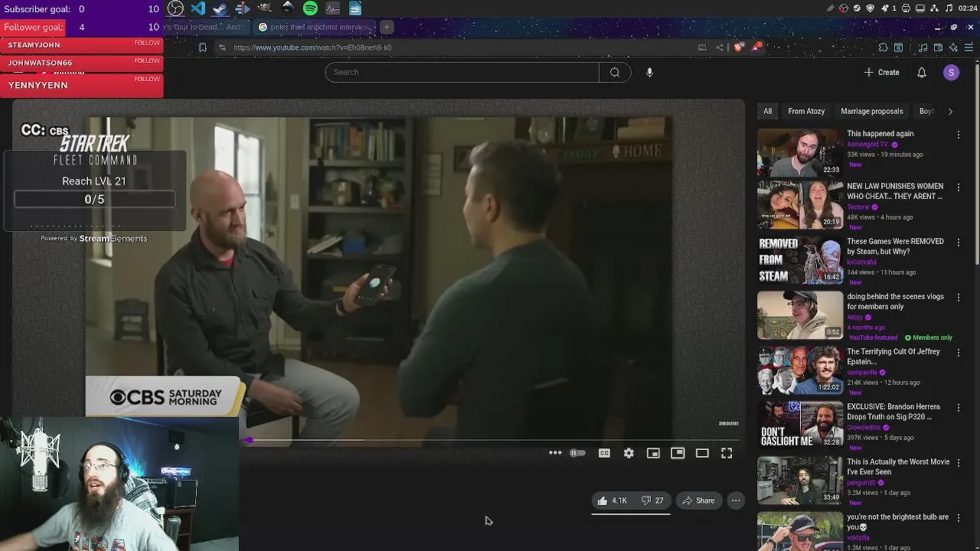Open options for 'NEW LAW PUNISHES WOMEN' video
The height and width of the screenshot is (551, 980).
958,187
